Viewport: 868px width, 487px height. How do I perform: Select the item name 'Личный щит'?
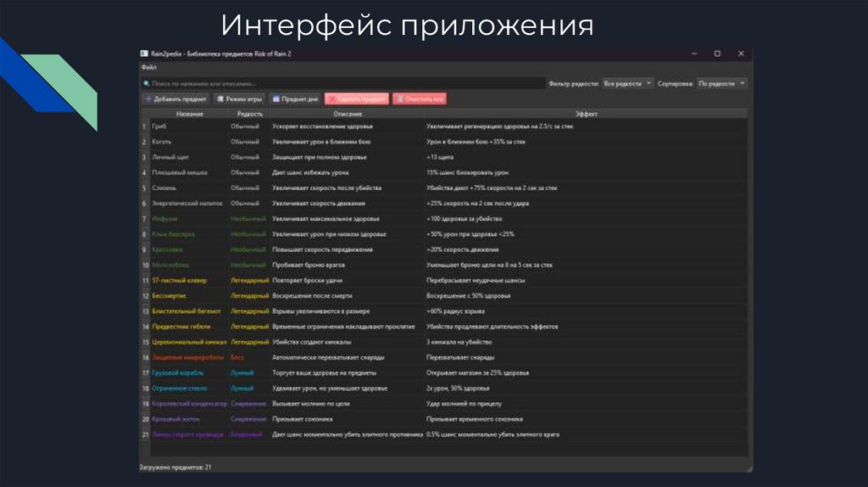[x=170, y=157]
